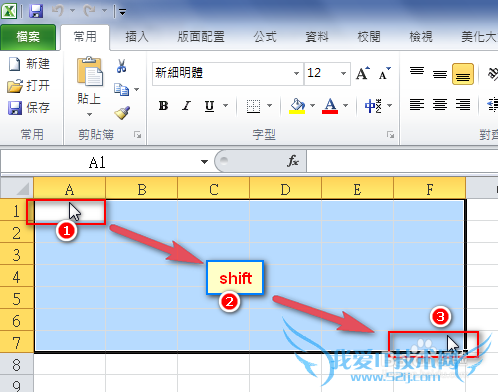Open the 檔案 file tab
The width and height of the screenshot is (498, 392).
click(x=28, y=37)
